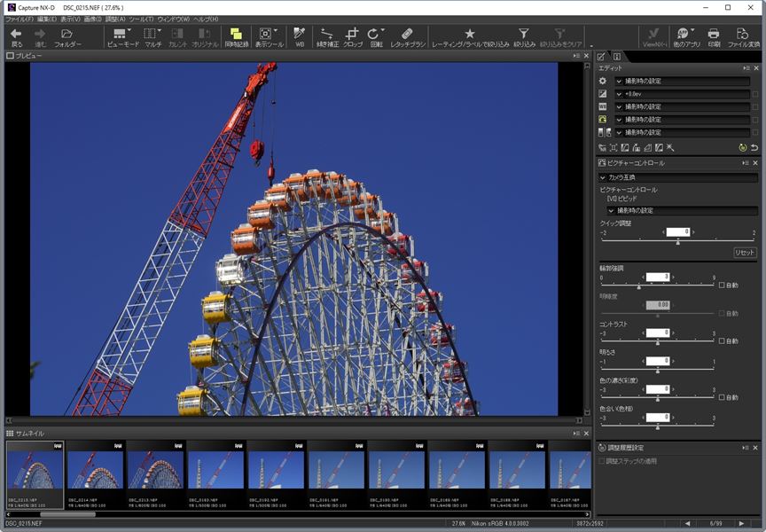Click the 同時記録 yellow stacked-files icon
The width and height of the screenshot is (766, 532).
coord(237,34)
